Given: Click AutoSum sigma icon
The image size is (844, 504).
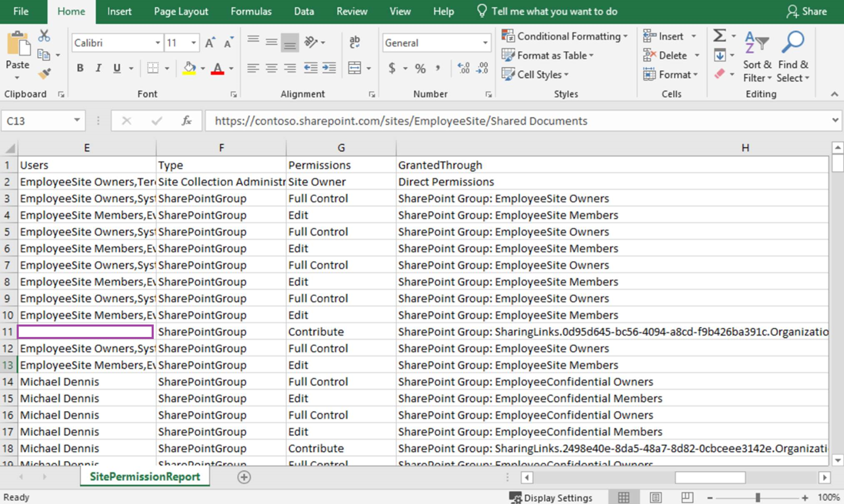Looking at the screenshot, I should point(720,35).
